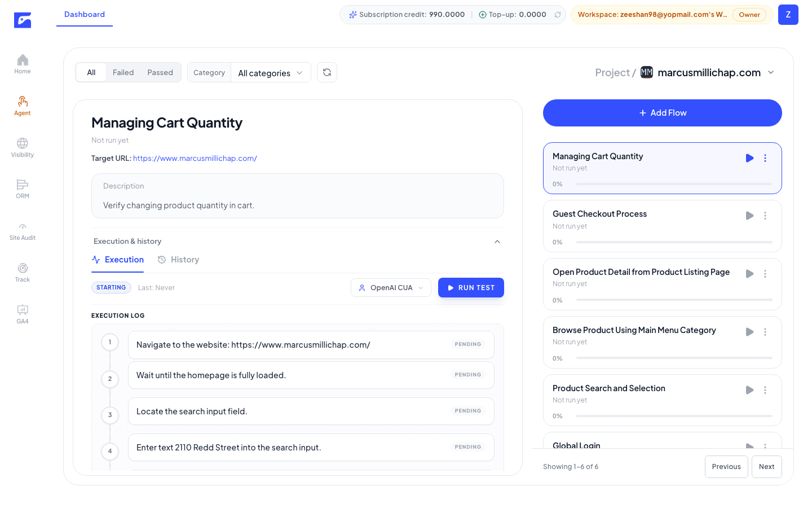Play the Product Search and Selection flow
Screen dimensions: 812x508
click(750, 390)
